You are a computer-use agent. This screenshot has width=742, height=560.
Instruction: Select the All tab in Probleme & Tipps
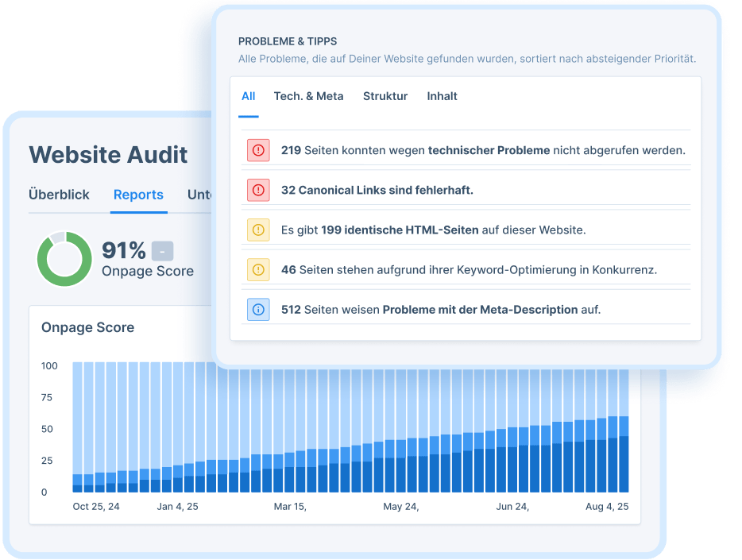(x=248, y=96)
